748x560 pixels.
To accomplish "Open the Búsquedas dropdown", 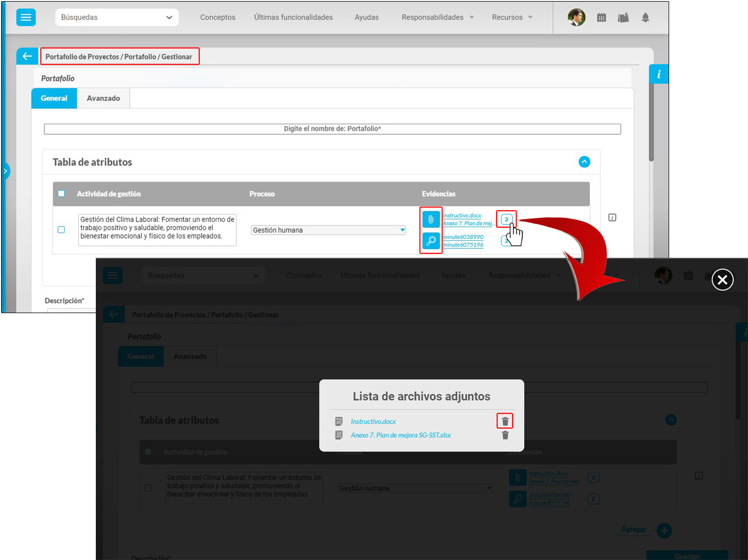I will pos(117,18).
